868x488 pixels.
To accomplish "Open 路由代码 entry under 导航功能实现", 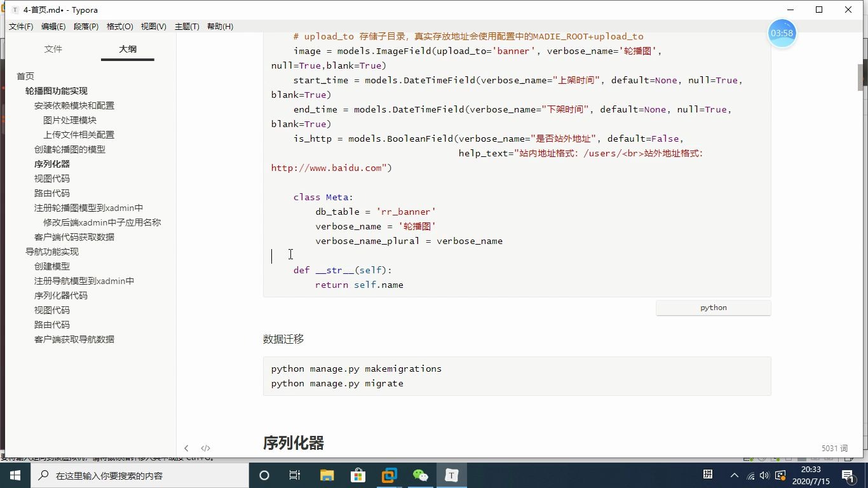I will click(x=52, y=325).
